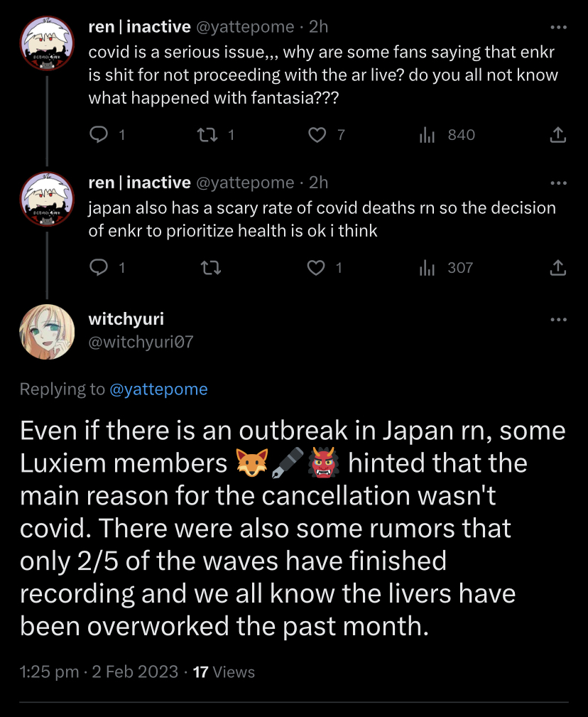View analytics showing 307 views
The image size is (588, 717).
[x=427, y=268]
